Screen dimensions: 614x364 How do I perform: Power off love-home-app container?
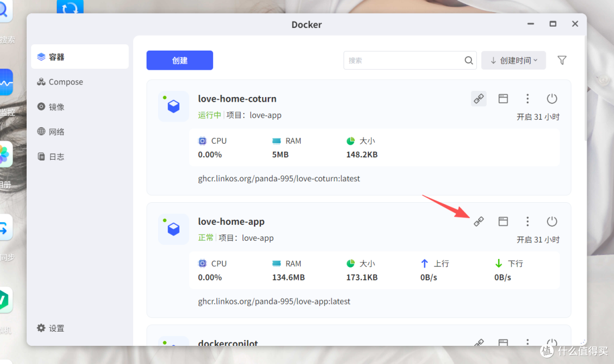tap(551, 221)
